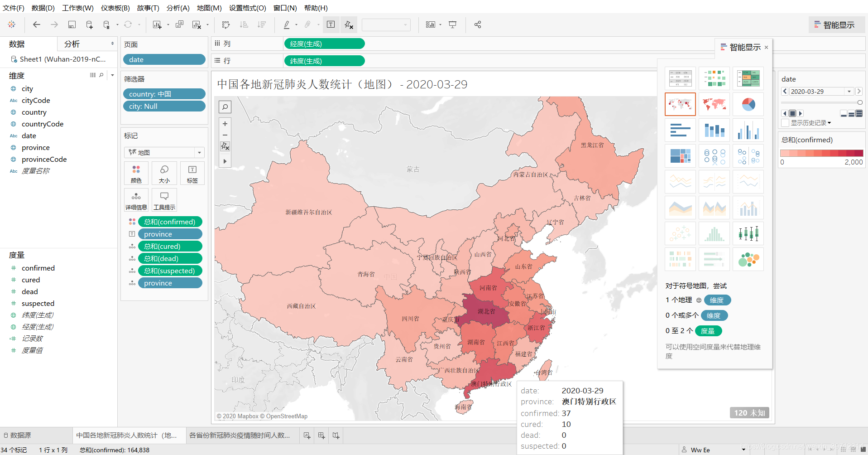Select the filled map chart thumbnail
The height and width of the screenshot is (455, 868).
(x=714, y=105)
